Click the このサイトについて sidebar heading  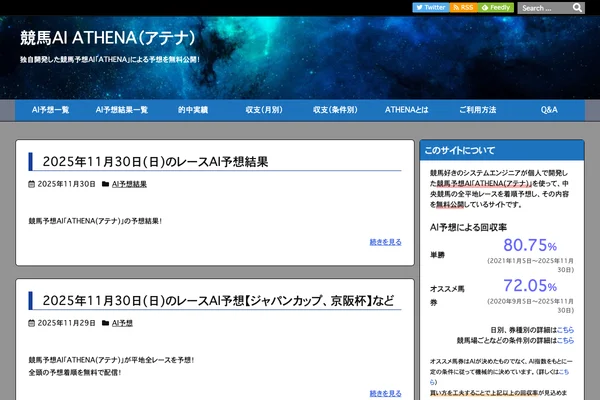coord(460,150)
